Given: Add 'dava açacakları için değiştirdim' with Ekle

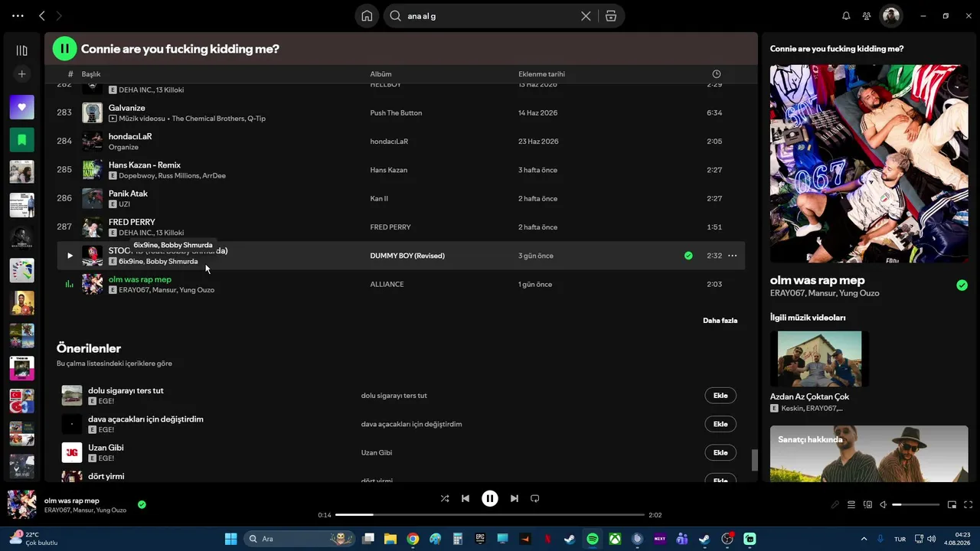Looking at the screenshot, I should [x=720, y=424].
